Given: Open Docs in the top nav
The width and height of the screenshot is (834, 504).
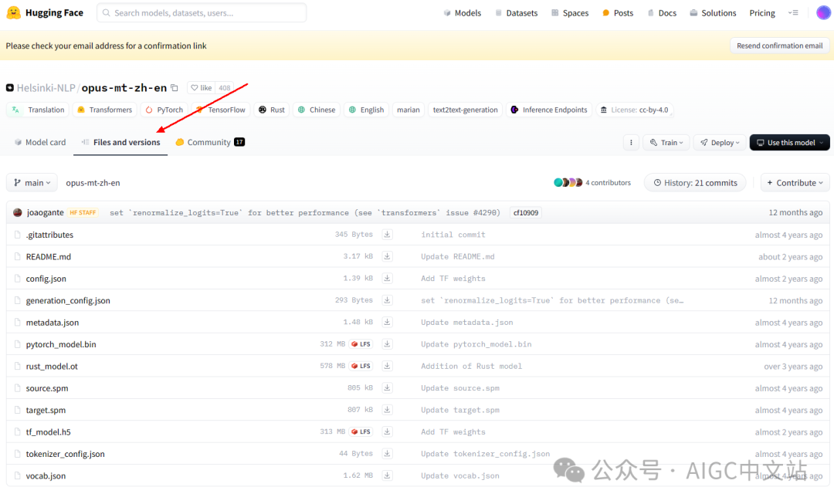Looking at the screenshot, I should click(x=662, y=13).
